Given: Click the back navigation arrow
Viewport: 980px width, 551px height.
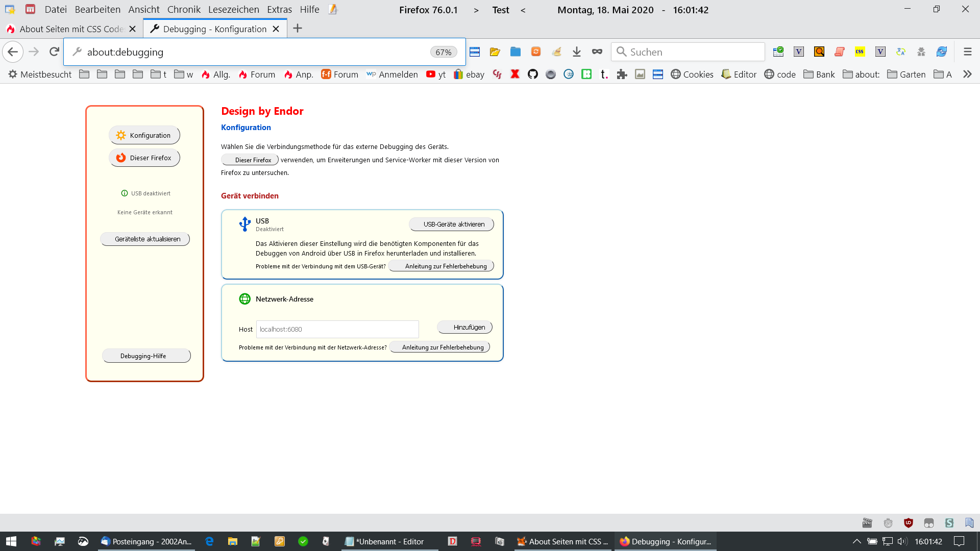Looking at the screenshot, I should coord(13,52).
